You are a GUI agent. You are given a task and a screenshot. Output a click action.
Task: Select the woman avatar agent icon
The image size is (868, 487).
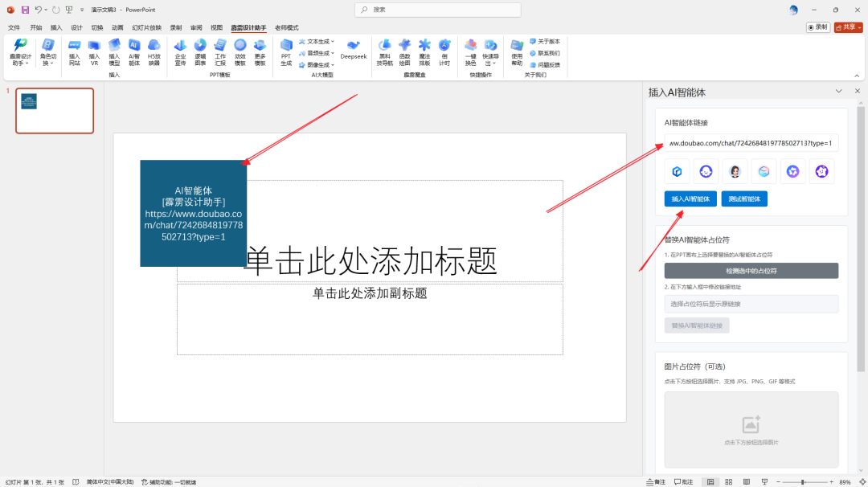click(735, 171)
